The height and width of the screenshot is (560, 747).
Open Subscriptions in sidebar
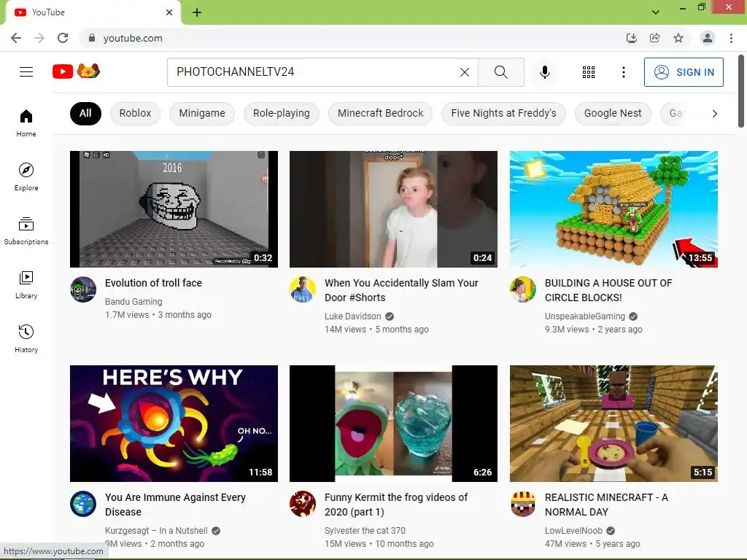(x=26, y=230)
